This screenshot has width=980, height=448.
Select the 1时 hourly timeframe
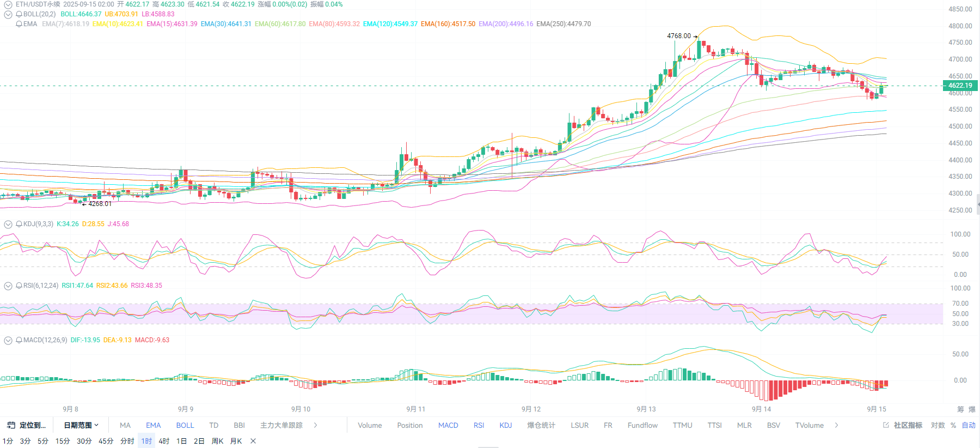146,441
